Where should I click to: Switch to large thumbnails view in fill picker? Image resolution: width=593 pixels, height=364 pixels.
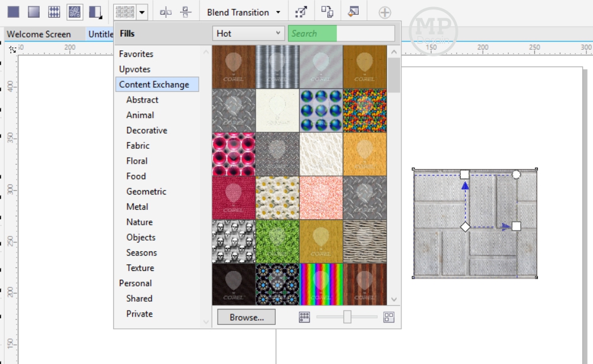388,317
